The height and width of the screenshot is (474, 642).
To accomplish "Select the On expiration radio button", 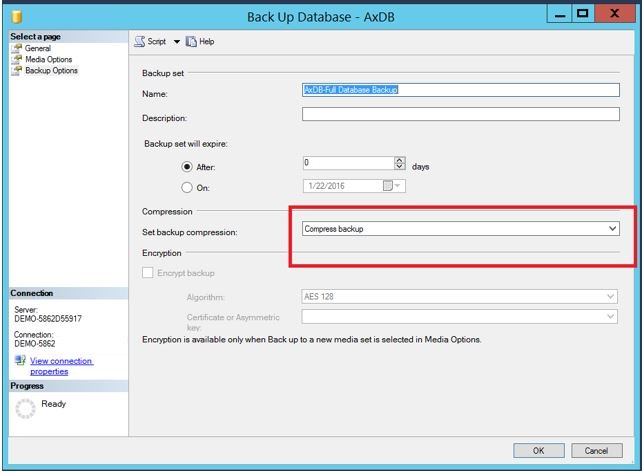I will 187,187.
